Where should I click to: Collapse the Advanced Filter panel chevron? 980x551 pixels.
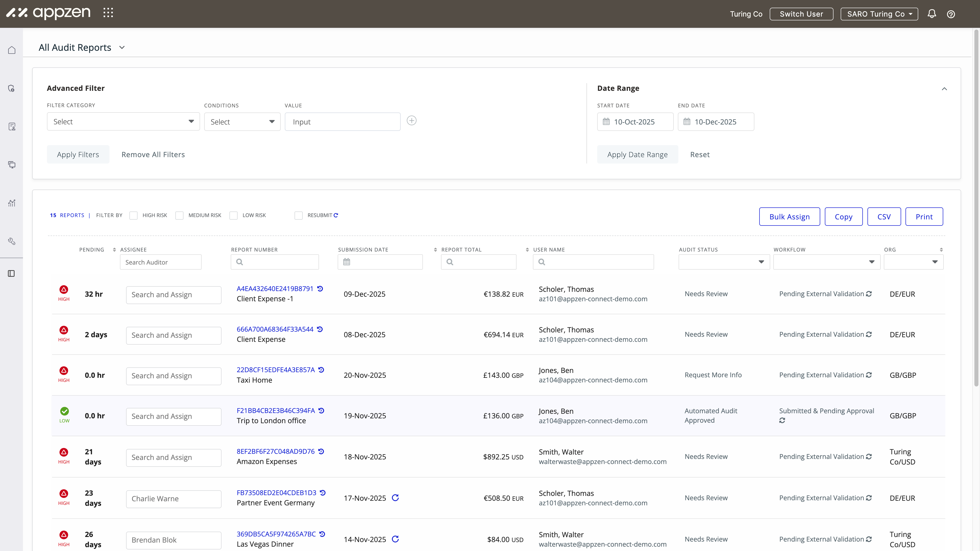[944, 89]
